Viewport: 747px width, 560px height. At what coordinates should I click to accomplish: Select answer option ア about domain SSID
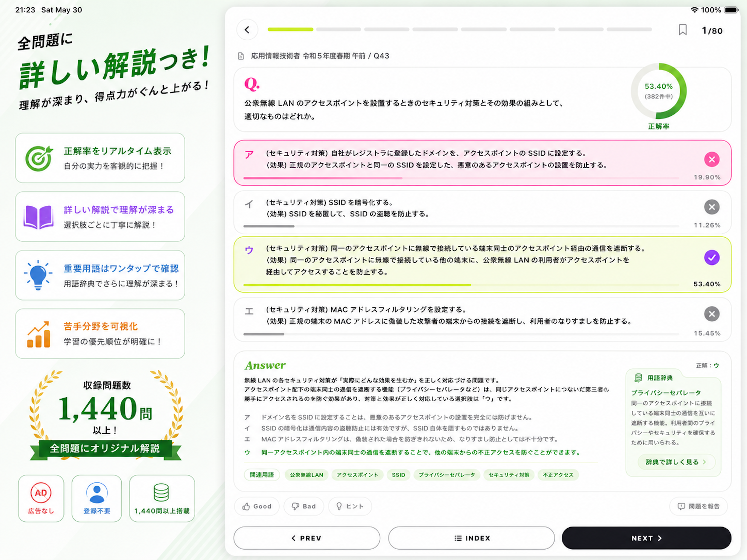[x=482, y=163]
